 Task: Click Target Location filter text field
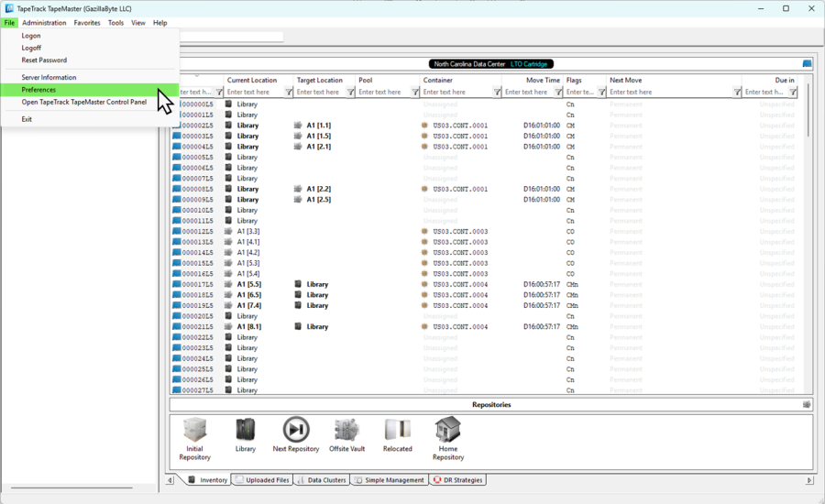click(x=321, y=92)
